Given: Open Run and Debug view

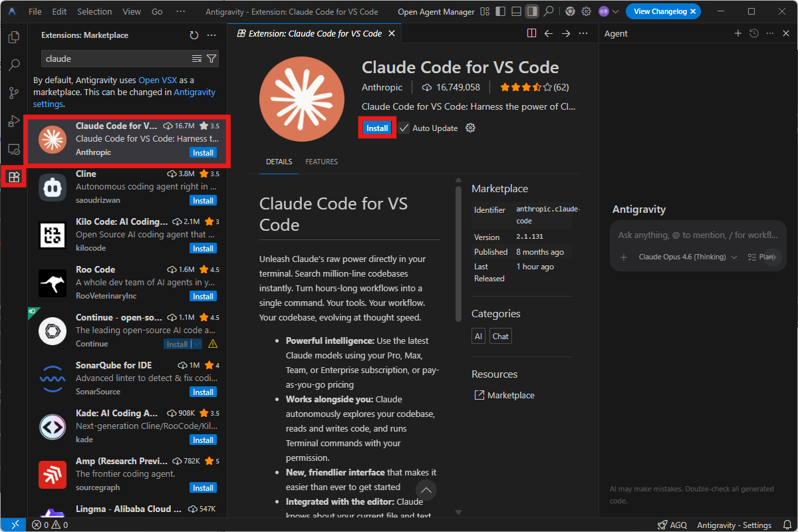Looking at the screenshot, I should (14, 121).
